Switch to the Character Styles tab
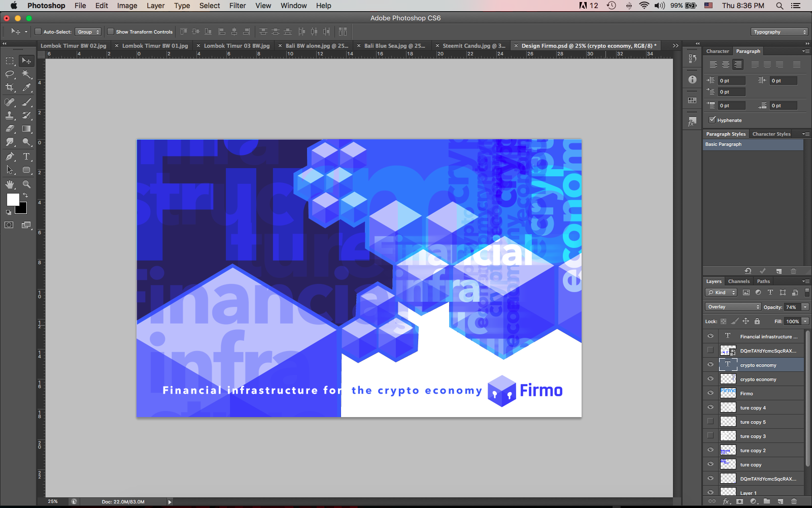812x508 pixels. [771, 134]
